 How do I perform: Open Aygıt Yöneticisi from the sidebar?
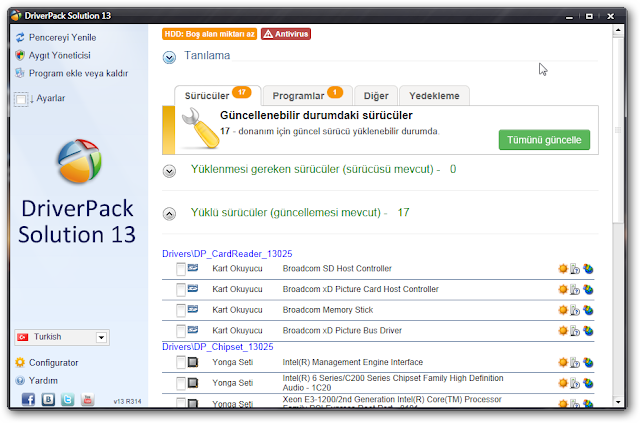point(59,56)
